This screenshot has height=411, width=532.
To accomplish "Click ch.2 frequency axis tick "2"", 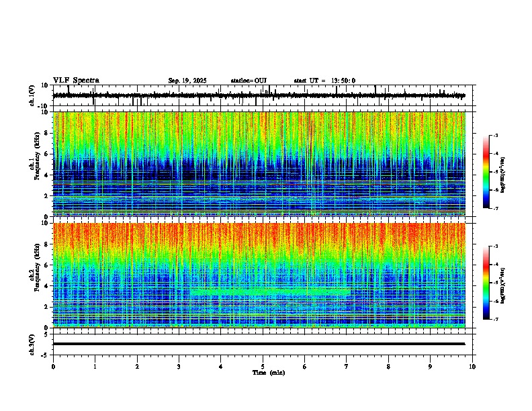I will 46,307.
